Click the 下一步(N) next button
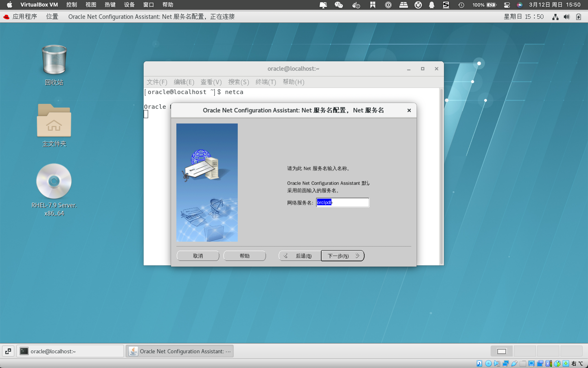This screenshot has height=368, width=588. pyautogui.click(x=342, y=256)
